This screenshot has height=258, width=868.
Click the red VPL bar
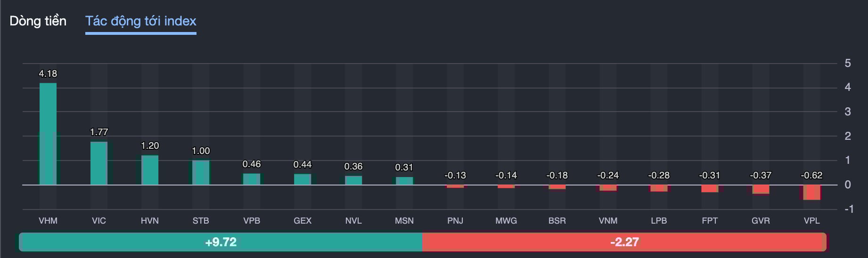pos(811,192)
